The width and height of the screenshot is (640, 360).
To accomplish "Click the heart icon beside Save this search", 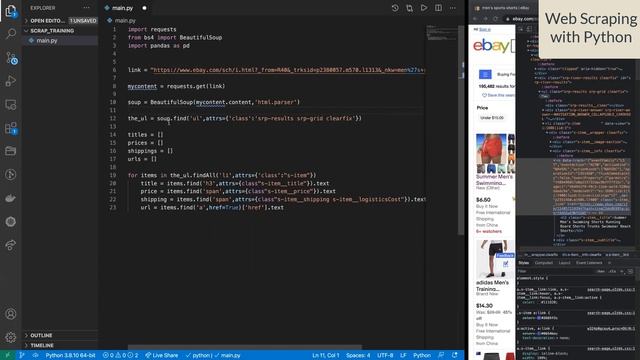I will [484, 95].
